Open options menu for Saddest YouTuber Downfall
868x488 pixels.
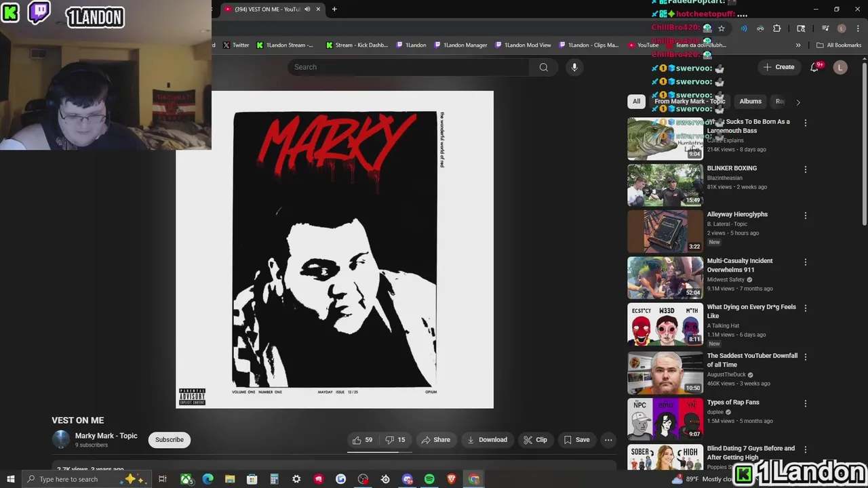[x=806, y=357]
